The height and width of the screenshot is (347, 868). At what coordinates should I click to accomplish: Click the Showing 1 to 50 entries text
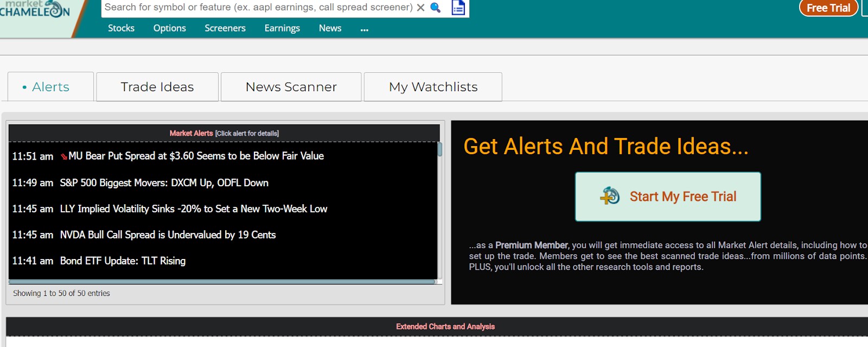point(61,293)
